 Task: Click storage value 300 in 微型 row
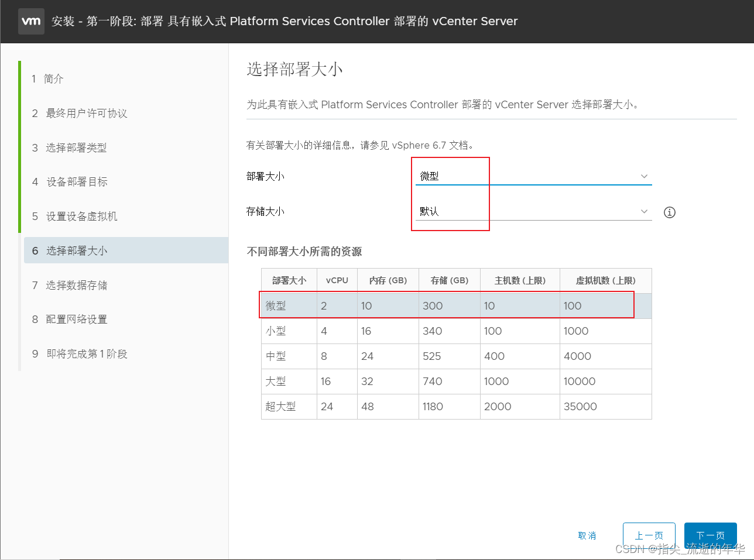pos(433,305)
